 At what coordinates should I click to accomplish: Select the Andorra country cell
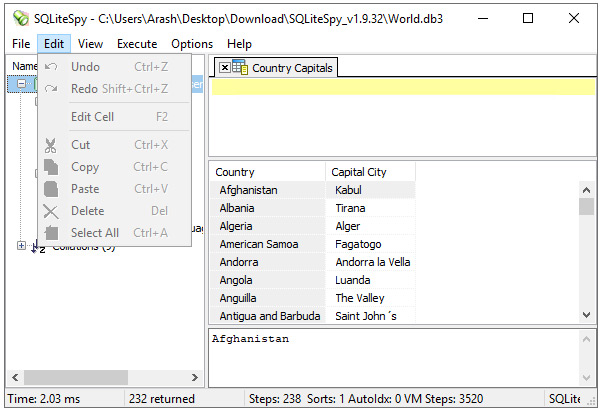[267, 262]
